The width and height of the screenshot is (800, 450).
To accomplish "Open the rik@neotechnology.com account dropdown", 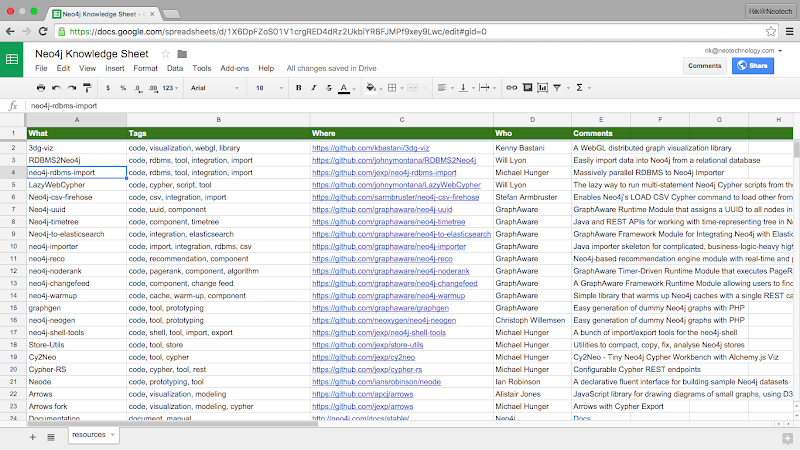I will pyautogui.click(x=743, y=51).
